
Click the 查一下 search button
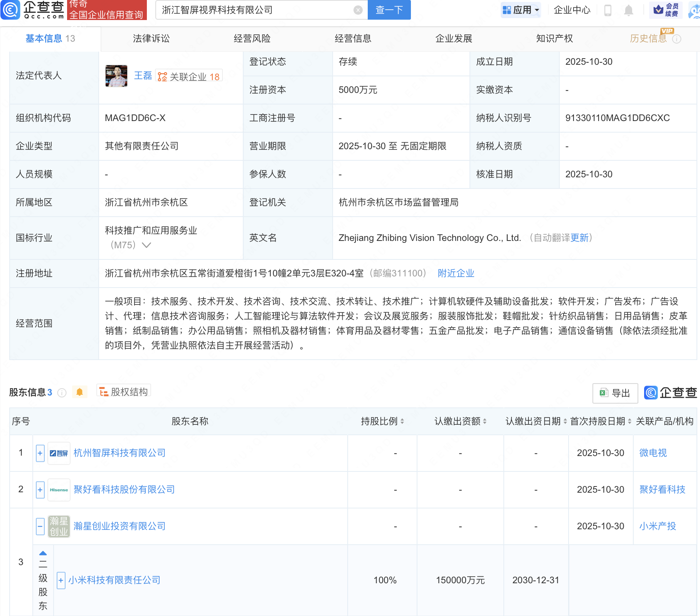tap(389, 10)
